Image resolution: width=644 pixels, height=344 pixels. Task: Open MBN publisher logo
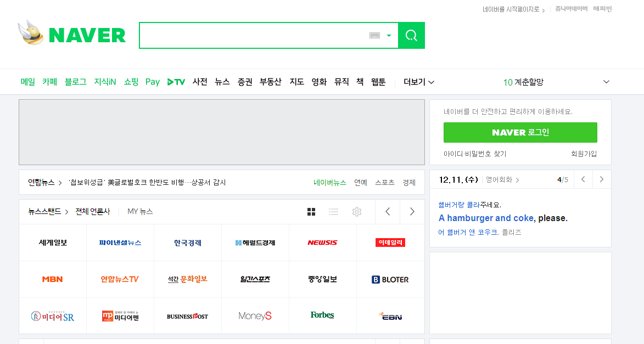point(53,279)
